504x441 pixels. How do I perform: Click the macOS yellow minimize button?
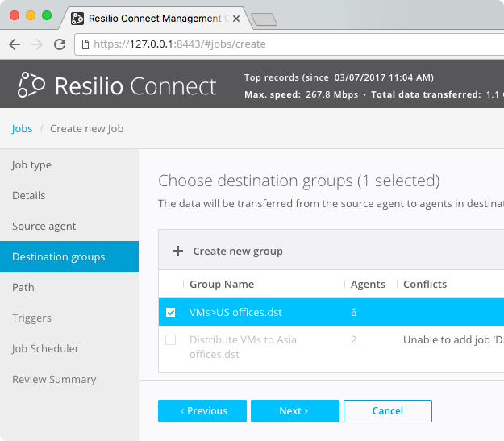pyautogui.click(x=31, y=15)
